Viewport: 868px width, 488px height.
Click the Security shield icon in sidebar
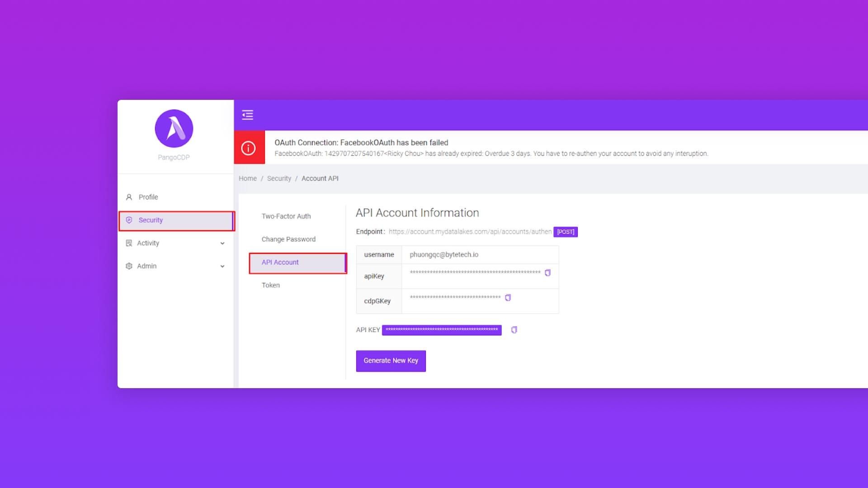pyautogui.click(x=129, y=220)
